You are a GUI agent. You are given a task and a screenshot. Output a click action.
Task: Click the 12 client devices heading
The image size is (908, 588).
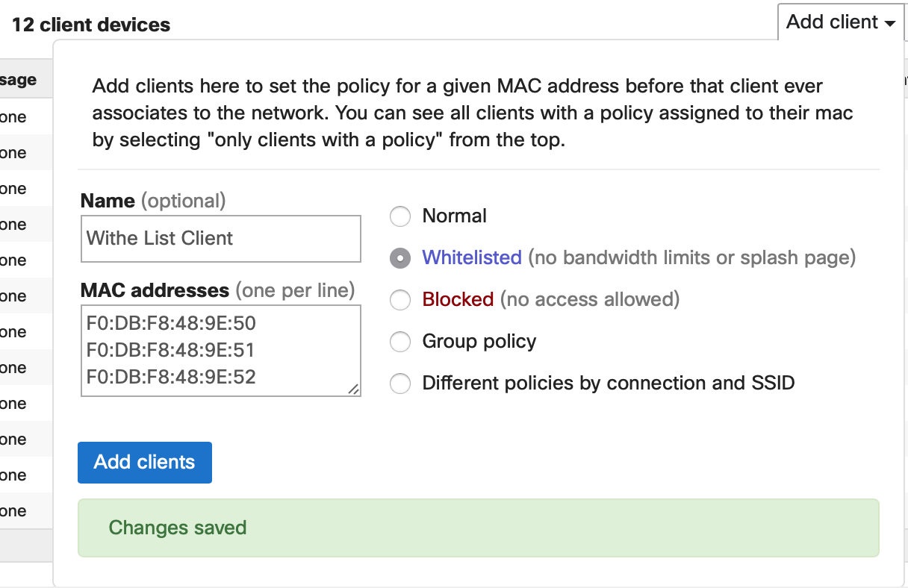click(91, 25)
